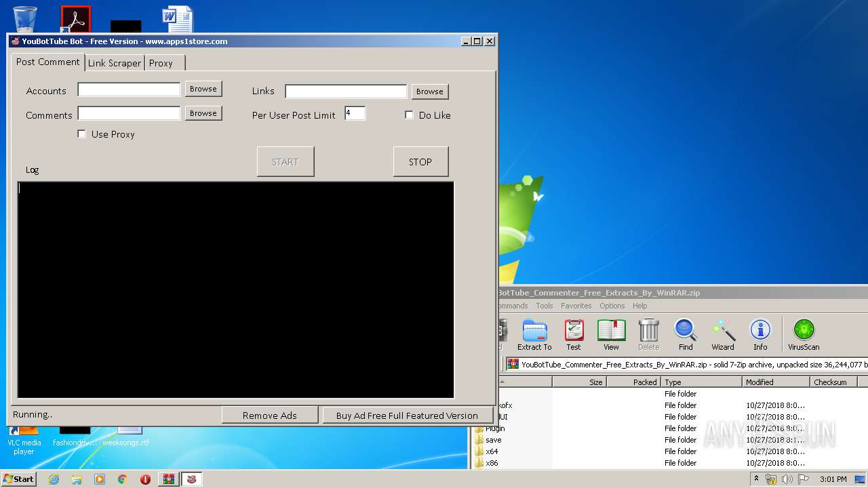
Task: Open Find tool in WinRAR toolbar
Action: pyautogui.click(x=686, y=335)
